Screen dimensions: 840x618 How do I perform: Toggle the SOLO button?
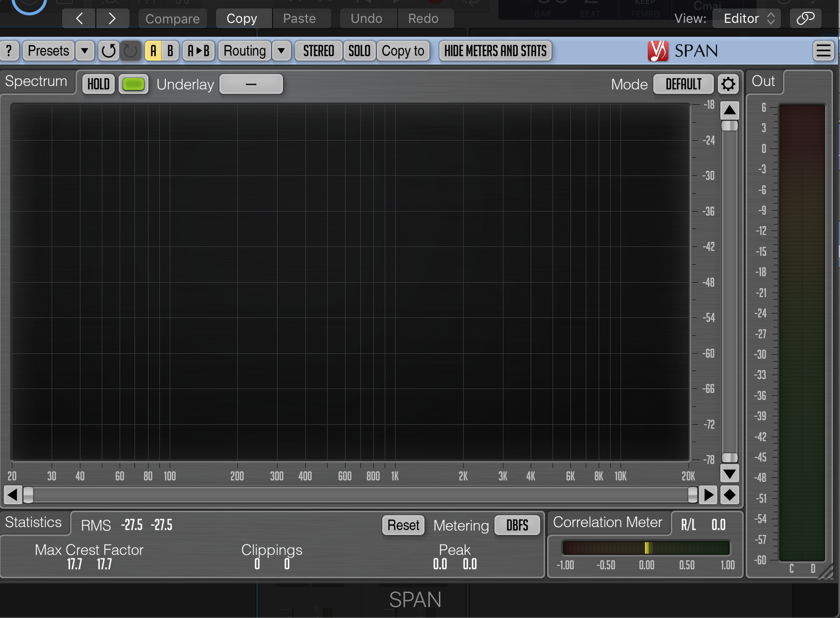coord(359,51)
